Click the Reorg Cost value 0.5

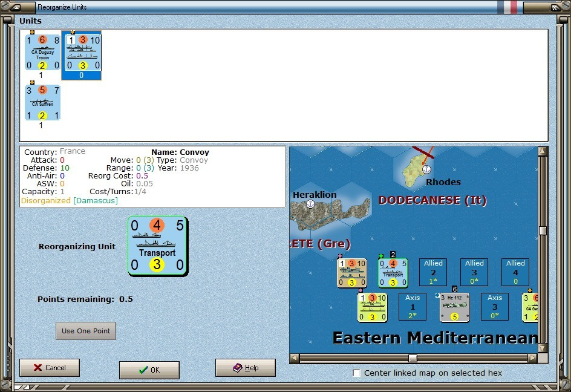(x=142, y=176)
